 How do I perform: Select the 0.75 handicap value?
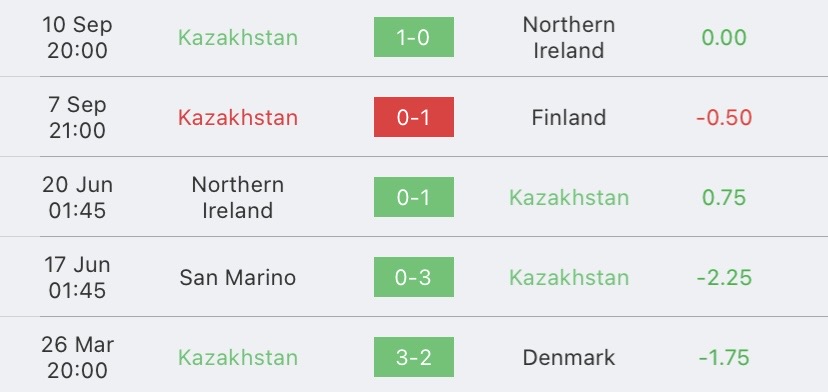click(x=724, y=198)
